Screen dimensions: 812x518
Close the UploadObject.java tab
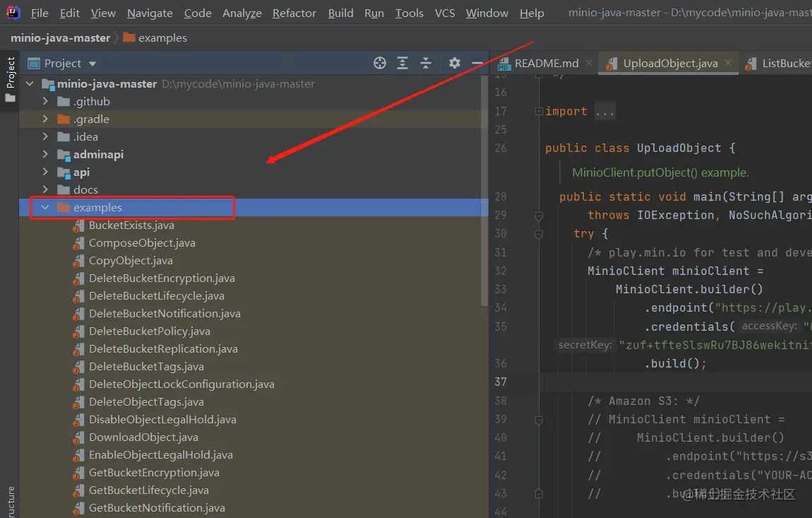click(727, 63)
